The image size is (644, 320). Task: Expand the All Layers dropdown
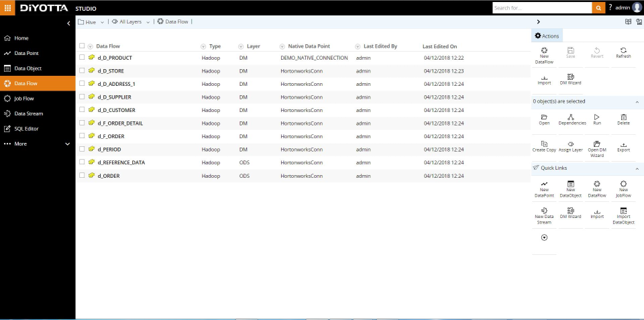(131, 21)
